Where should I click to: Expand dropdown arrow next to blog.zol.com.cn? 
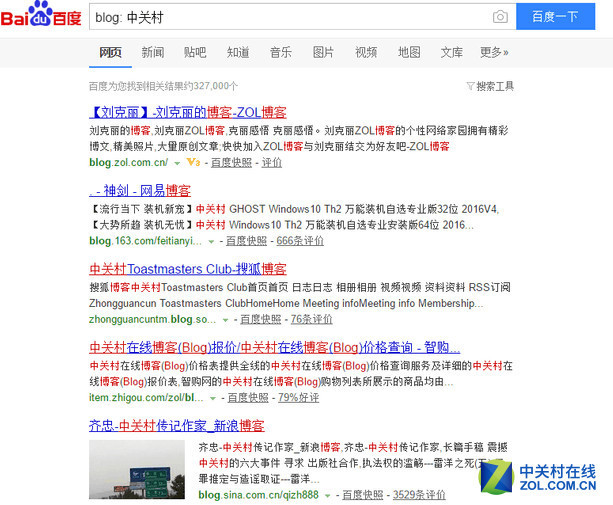pyautogui.click(x=177, y=163)
